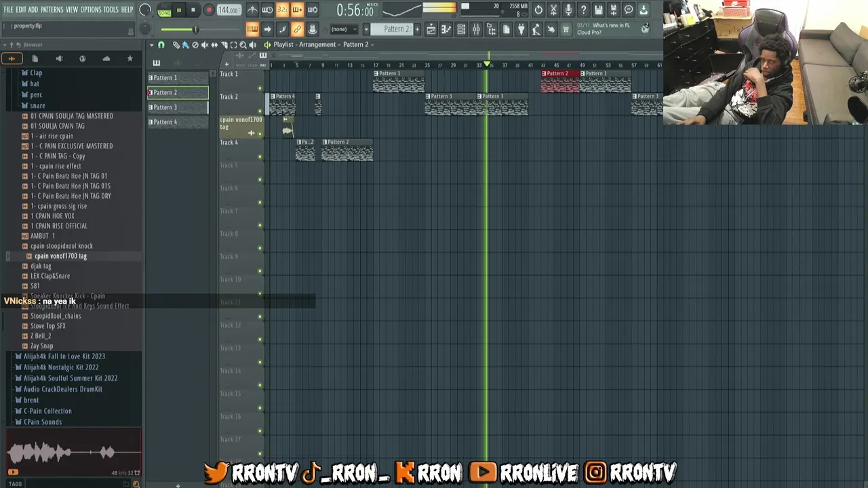
Task: Select Pattern 1 in the picker panel
Action: coord(178,78)
